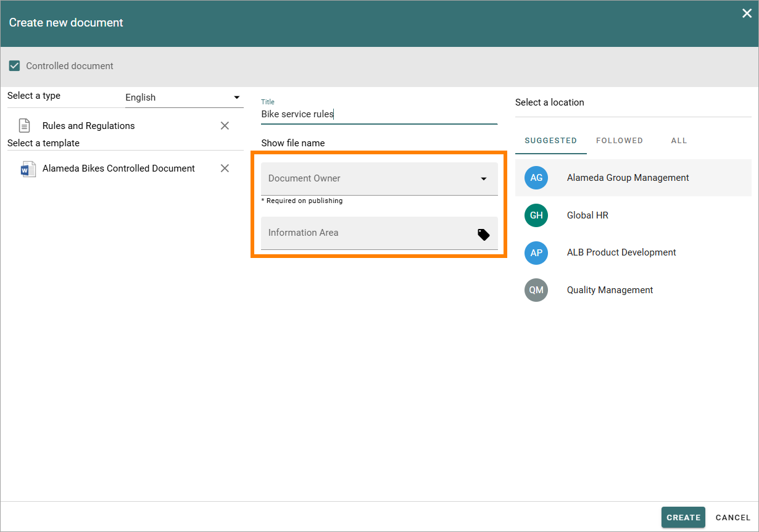Click the AG avatar icon
The height and width of the screenshot is (532, 759).
pyautogui.click(x=536, y=178)
